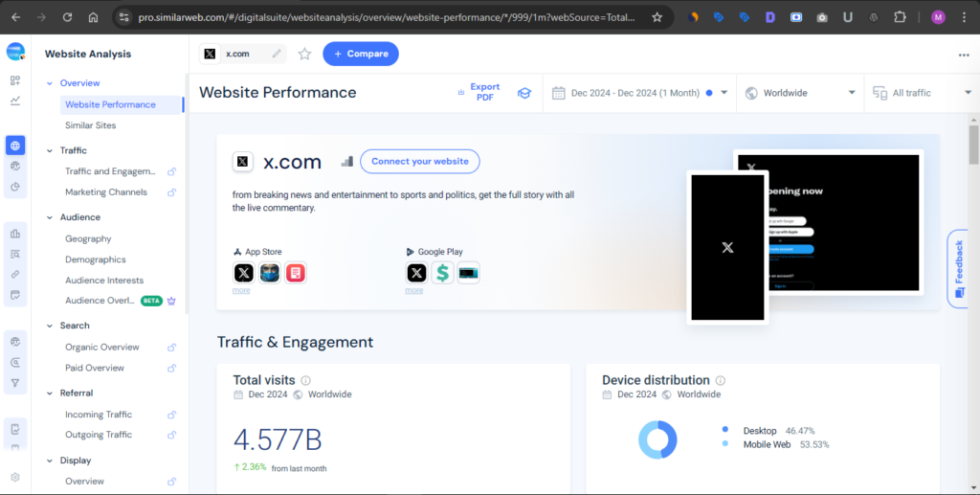This screenshot has width=980, height=495.
Task: Open the settings gear in the left rail
Action: click(x=15, y=477)
